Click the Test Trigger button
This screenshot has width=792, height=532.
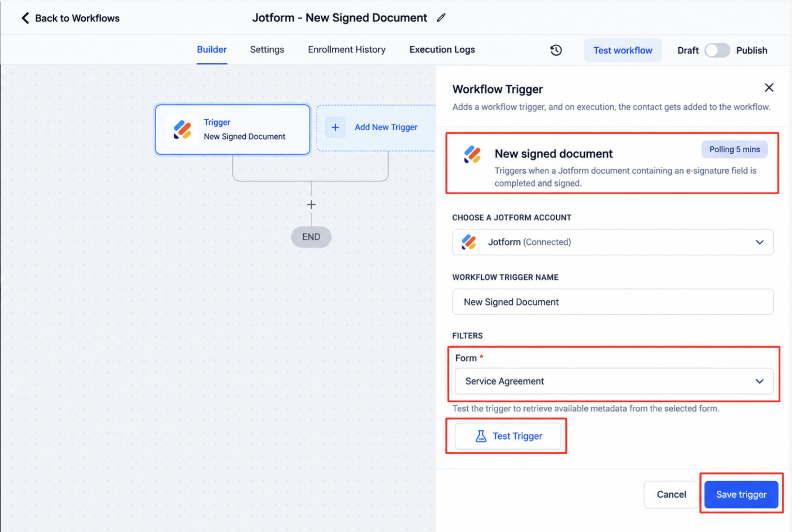(508, 436)
